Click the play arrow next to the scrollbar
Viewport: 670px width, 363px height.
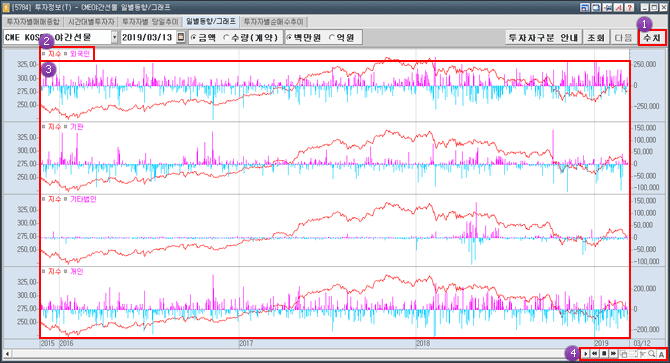pos(585,354)
